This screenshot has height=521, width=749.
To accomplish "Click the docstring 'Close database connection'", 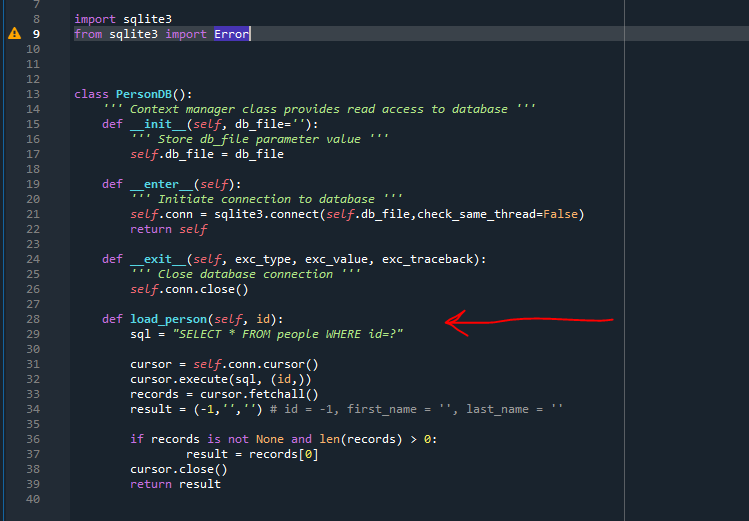I will point(245,274).
